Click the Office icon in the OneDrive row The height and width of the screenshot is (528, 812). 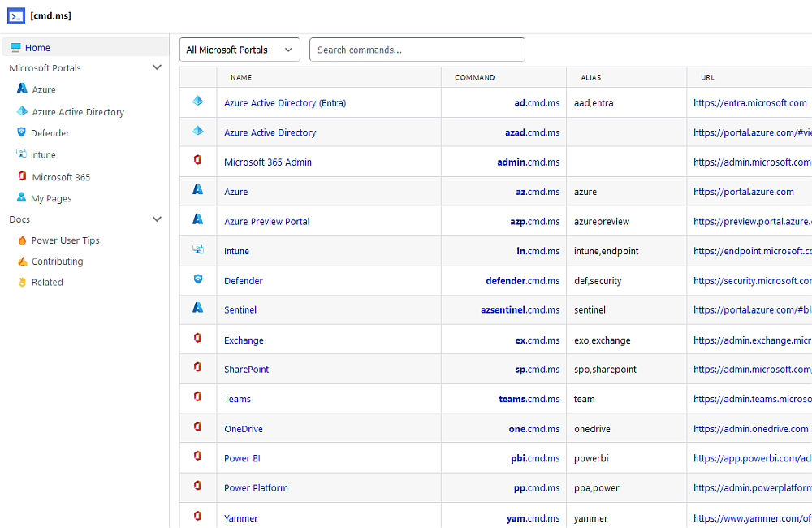[198, 426]
